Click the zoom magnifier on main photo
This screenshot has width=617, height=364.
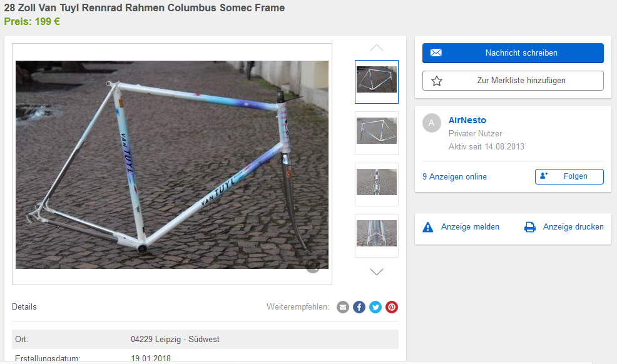point(313,267)
